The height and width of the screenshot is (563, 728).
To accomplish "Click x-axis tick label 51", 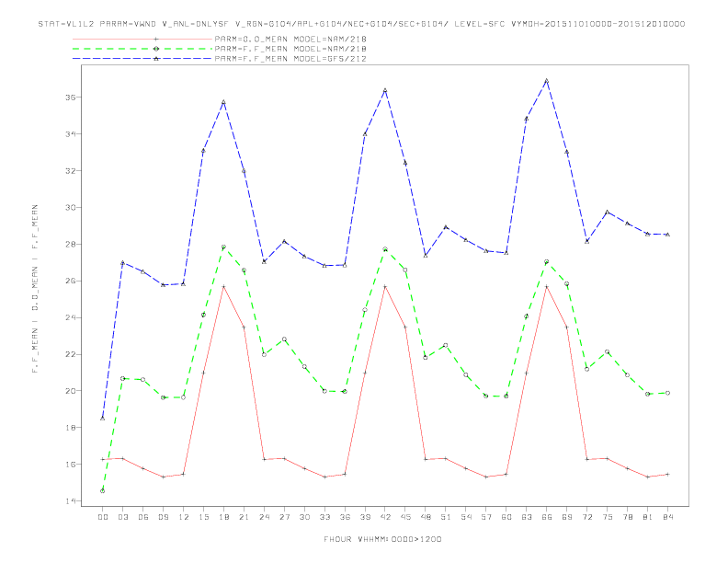I will [446, 517].
